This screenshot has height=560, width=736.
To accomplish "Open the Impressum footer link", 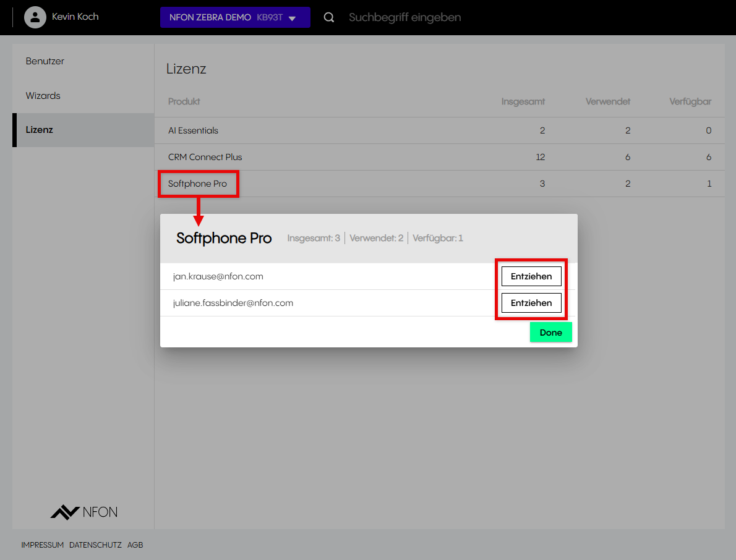I will click(42, 545).
